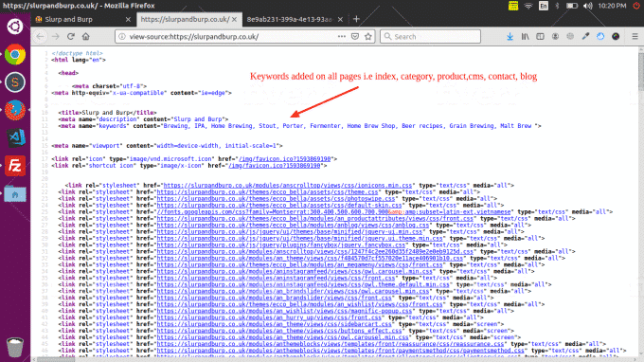The width and height of the screenshot is (644, 362).
Task: Open the Wi-Fi network indicator
Action: click(x=528, y=6)
